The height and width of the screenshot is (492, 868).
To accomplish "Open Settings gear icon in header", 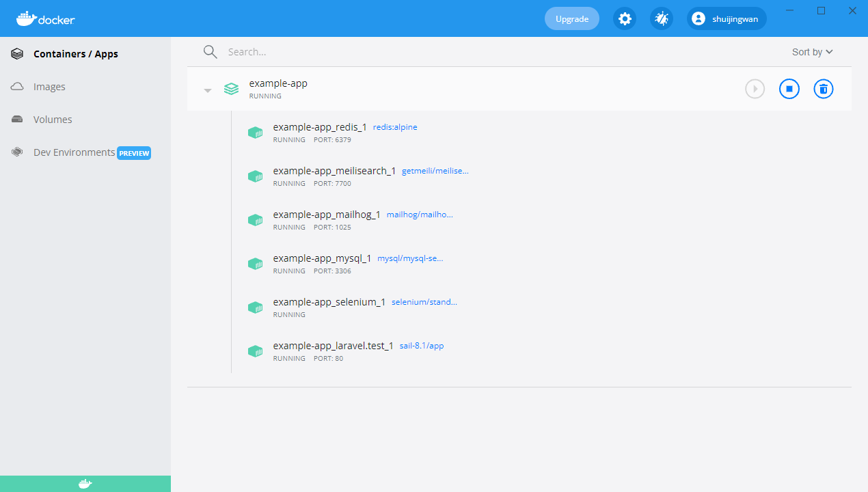I will [624, 19].
